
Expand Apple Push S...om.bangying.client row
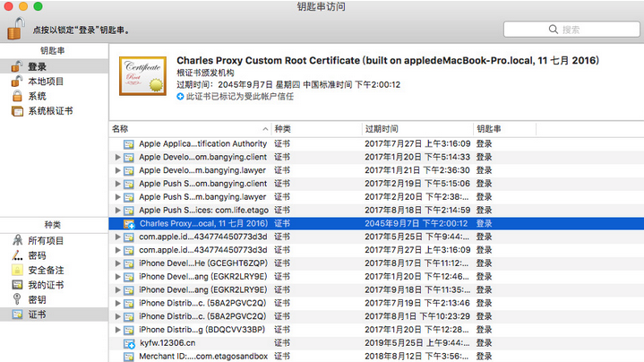pos(117,184)
